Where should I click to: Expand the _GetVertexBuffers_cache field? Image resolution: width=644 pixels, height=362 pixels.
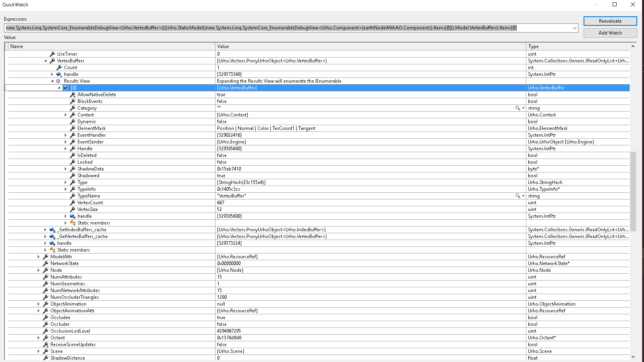(x=45, y=236)
